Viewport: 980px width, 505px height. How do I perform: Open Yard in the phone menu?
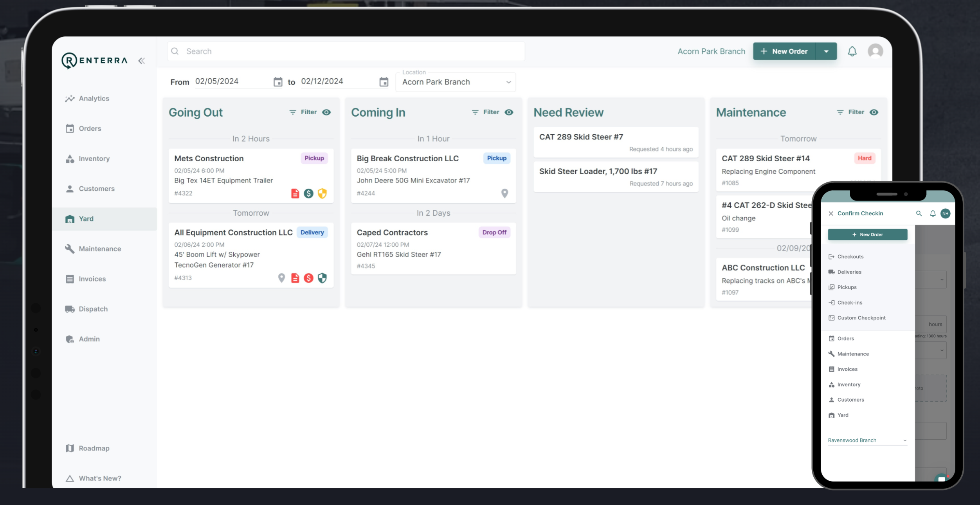coord(867,415)
